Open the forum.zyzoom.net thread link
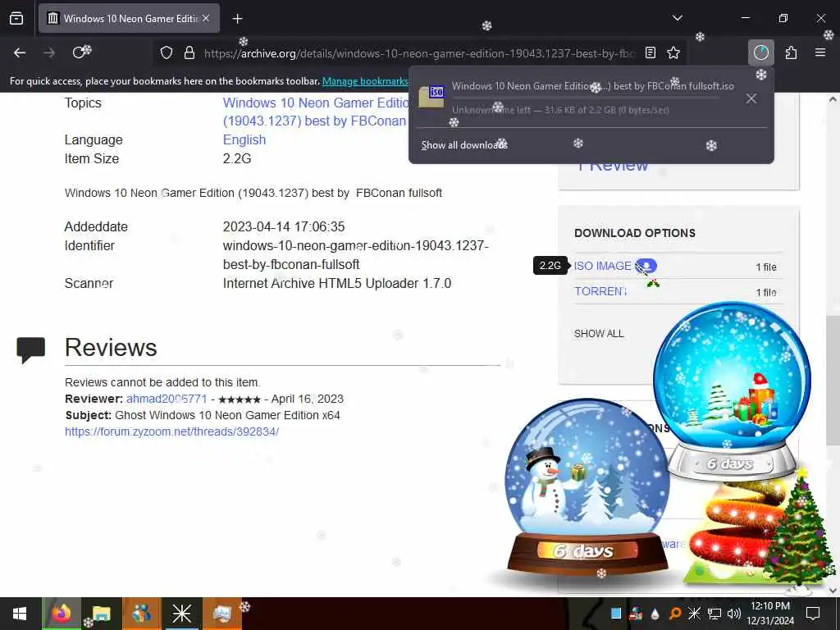The width and height of the screenshot is (840, 630). click(x=172, y=431)
